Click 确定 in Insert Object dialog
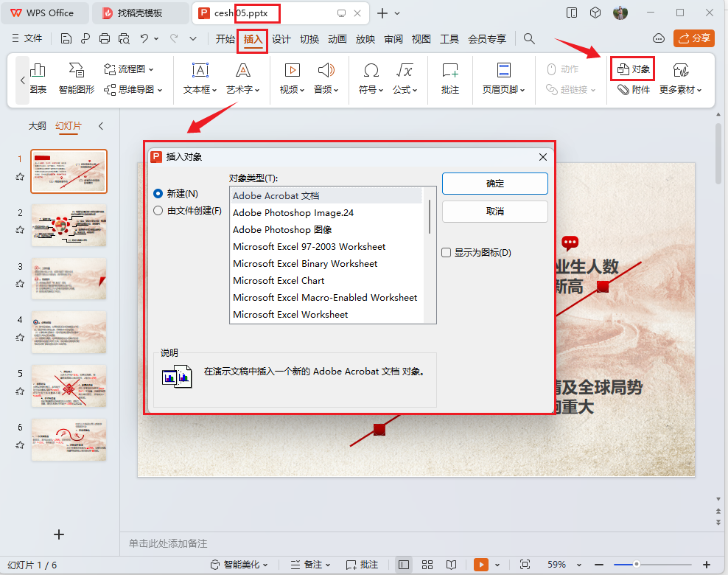The height and width of the screenshot is (575, 728). [x=495, y=184]
